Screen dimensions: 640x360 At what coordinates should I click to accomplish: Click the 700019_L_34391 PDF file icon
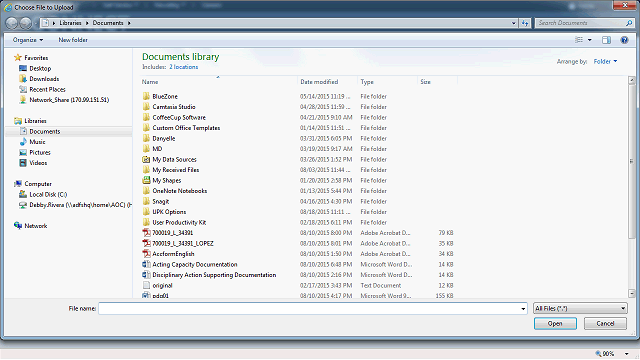[x=146, y=233]
